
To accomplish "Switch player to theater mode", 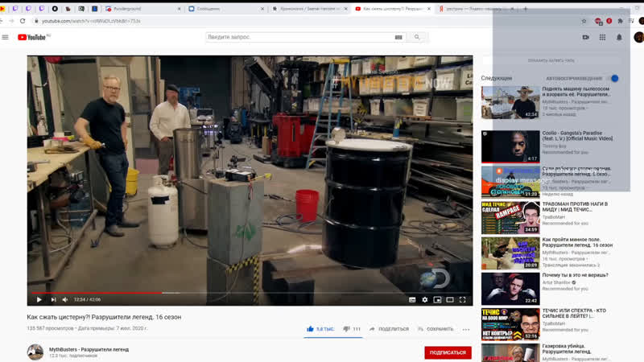I will (x=450, y=299).
